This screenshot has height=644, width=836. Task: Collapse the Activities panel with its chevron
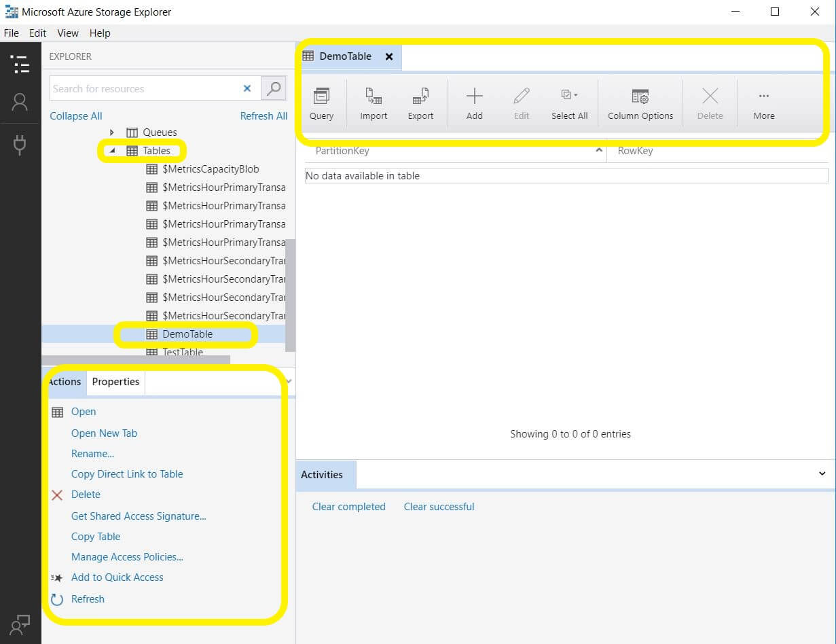click(x=822, y=474)
